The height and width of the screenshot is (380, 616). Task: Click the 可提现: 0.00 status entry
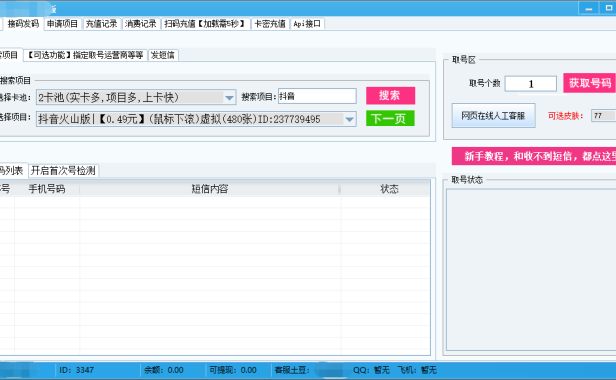click(x=233, y=370)
